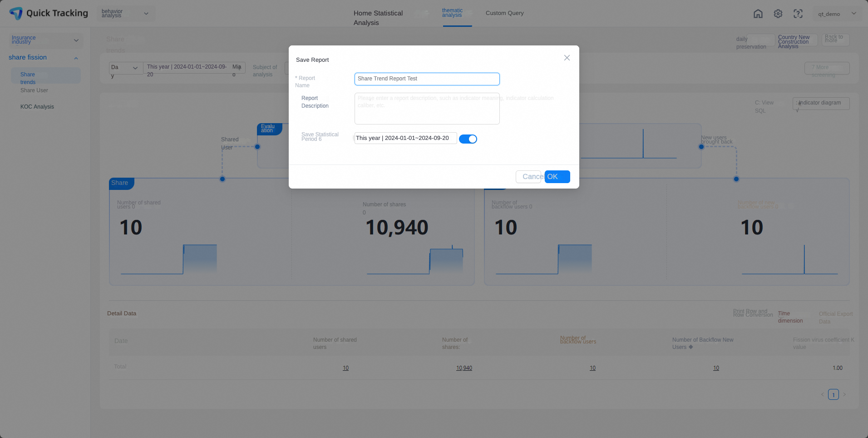Screen dimensions: 868x438
Task: Click the Report Description text area
Action: tap(427, 109)
